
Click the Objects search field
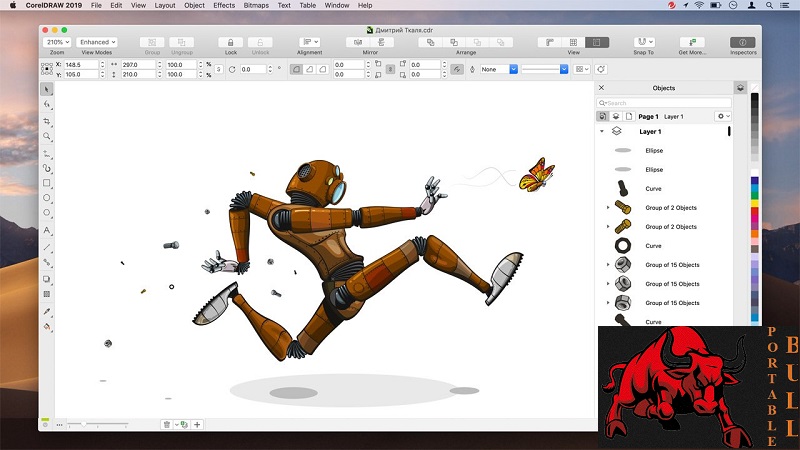pos(664,103)
